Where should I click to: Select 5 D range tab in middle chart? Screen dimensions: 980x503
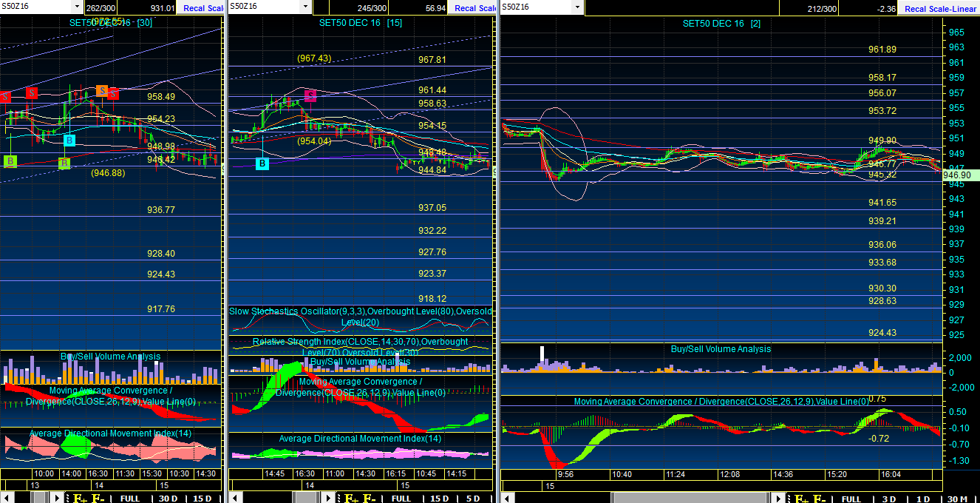pyautogui.click(x=473, y=498)
